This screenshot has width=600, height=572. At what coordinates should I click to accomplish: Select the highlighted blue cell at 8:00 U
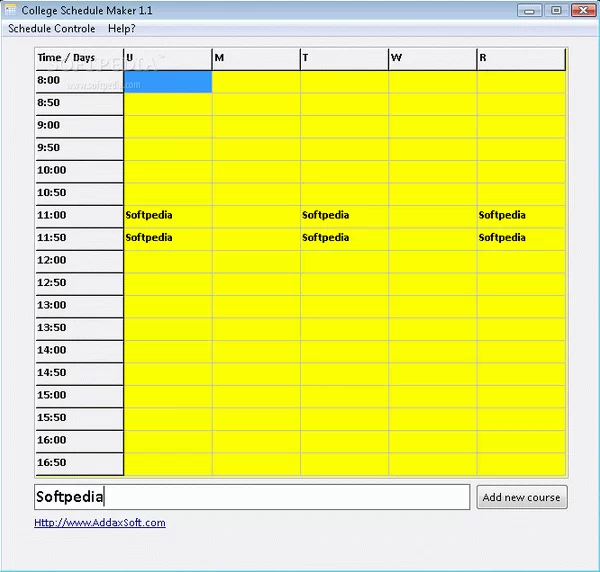pyautogui.click(x=168, y=81)
